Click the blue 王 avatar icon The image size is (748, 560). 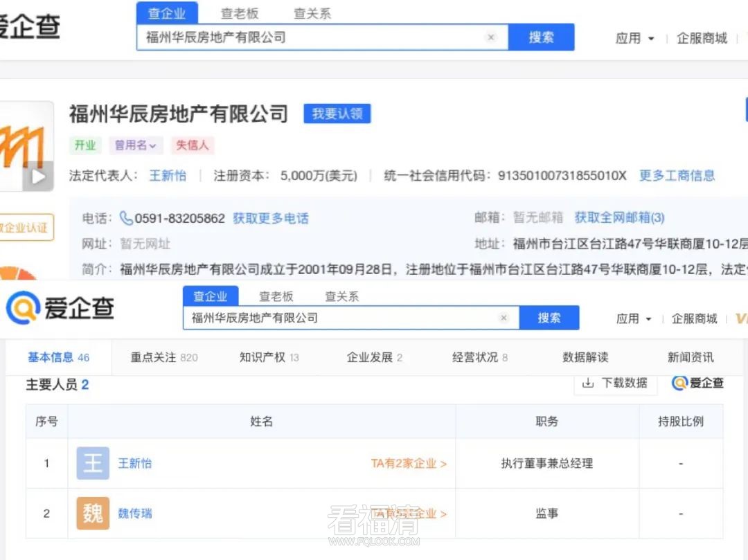pos(93,463)
